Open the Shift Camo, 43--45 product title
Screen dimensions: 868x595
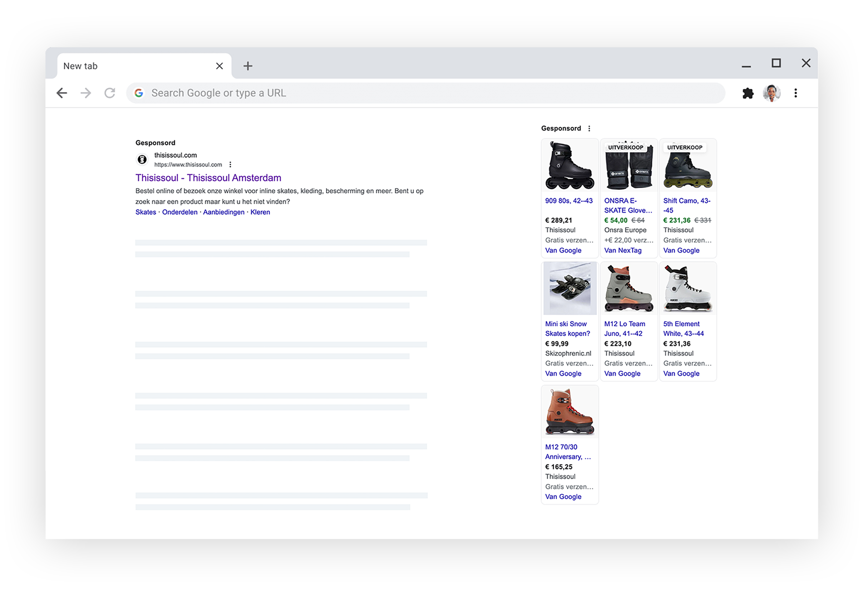point(687,206)
